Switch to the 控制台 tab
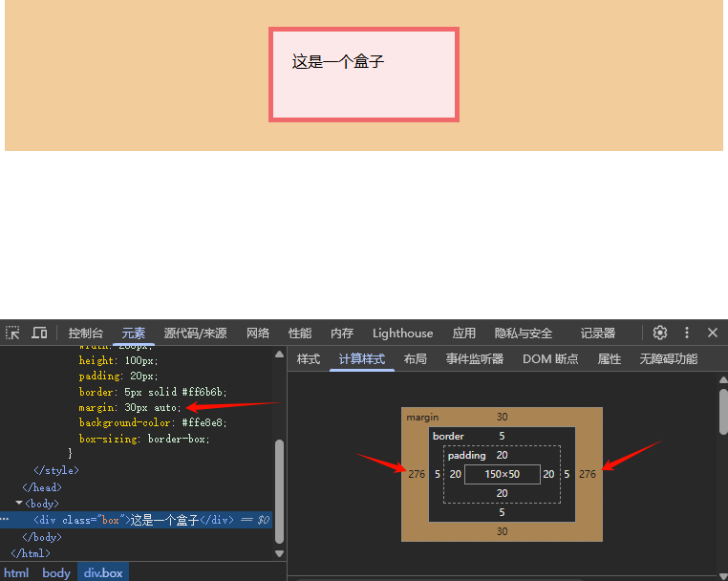 (85, 334)
